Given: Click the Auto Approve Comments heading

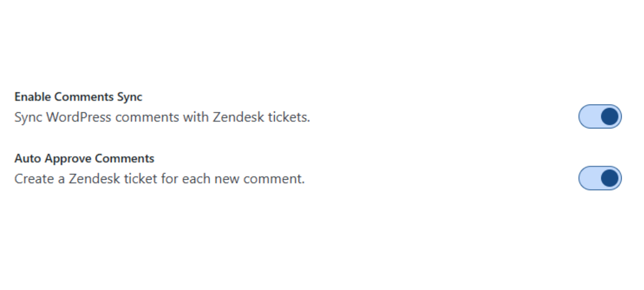Looking at the screenshot, I should (x=84, y=158).
